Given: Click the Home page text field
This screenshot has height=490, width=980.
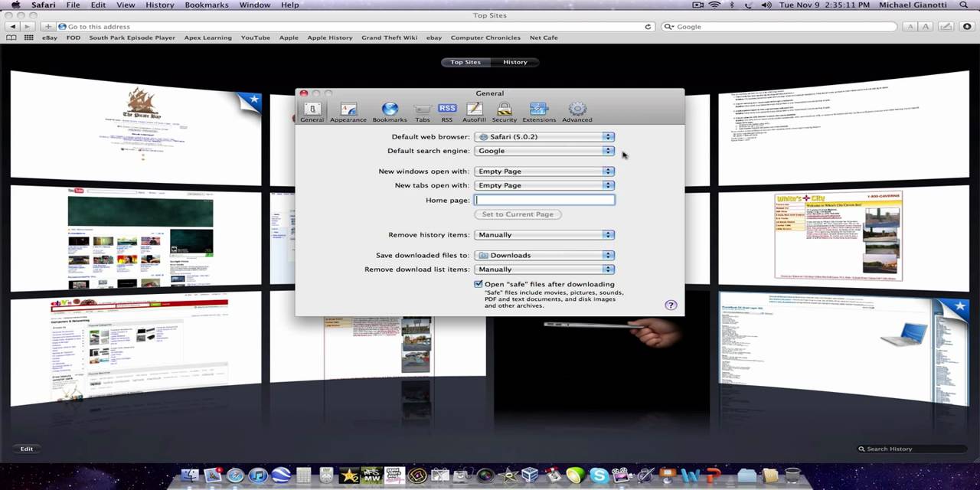Looking at the screenshot, I should tap(544, 200).
